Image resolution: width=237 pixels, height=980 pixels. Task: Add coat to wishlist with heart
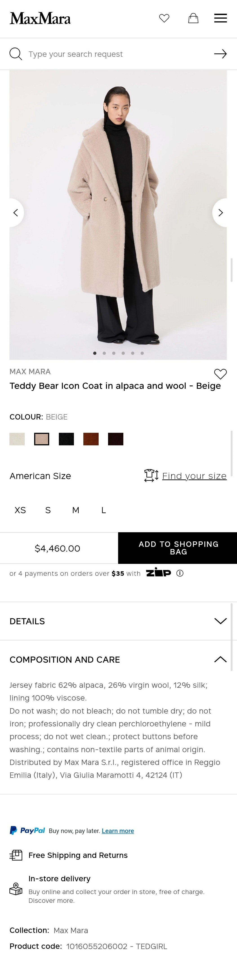pyautogui.click(x=220, y=374)
